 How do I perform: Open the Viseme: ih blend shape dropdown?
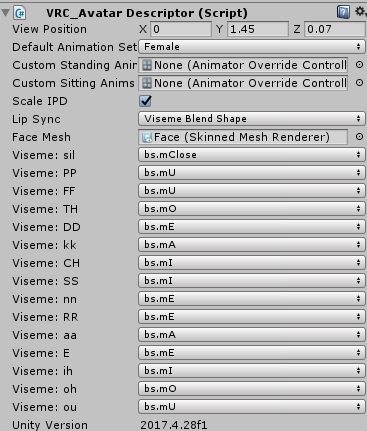point(252,371)
